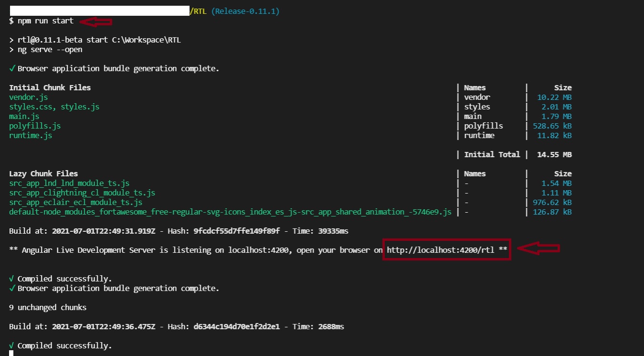The image size is (644, 356).
Task: Click the default-node_modules_fortawesome chunk file name
Action: click(x=230, y=212)
